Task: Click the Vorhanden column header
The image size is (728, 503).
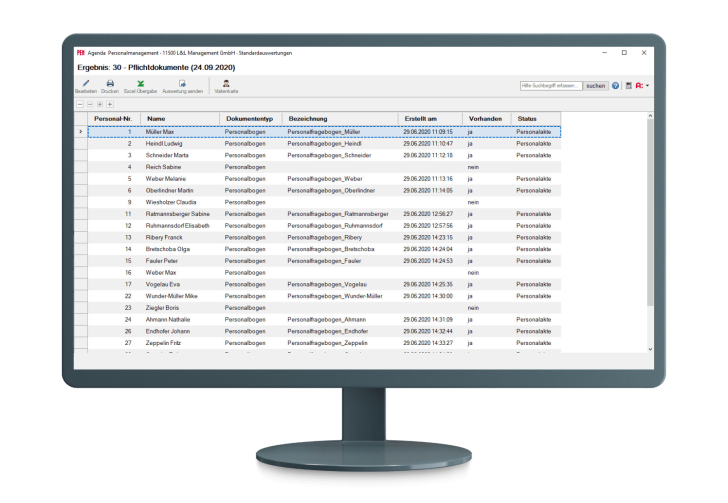Action: pyautogui.click(x=484, y=119)
